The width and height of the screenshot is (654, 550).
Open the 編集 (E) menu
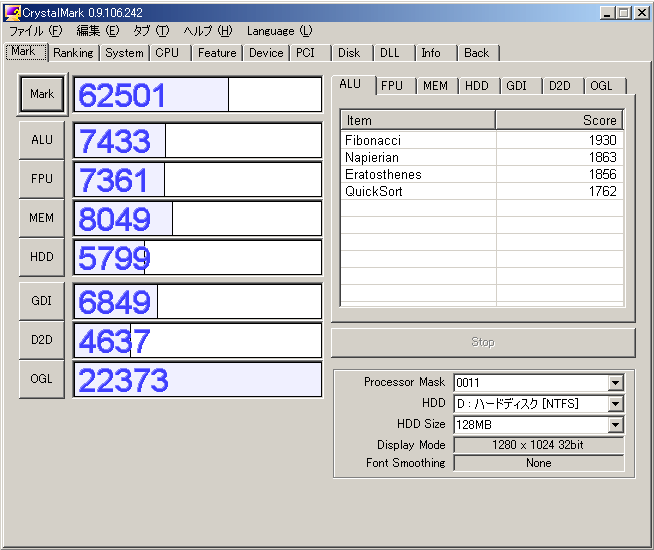point(98,31)
